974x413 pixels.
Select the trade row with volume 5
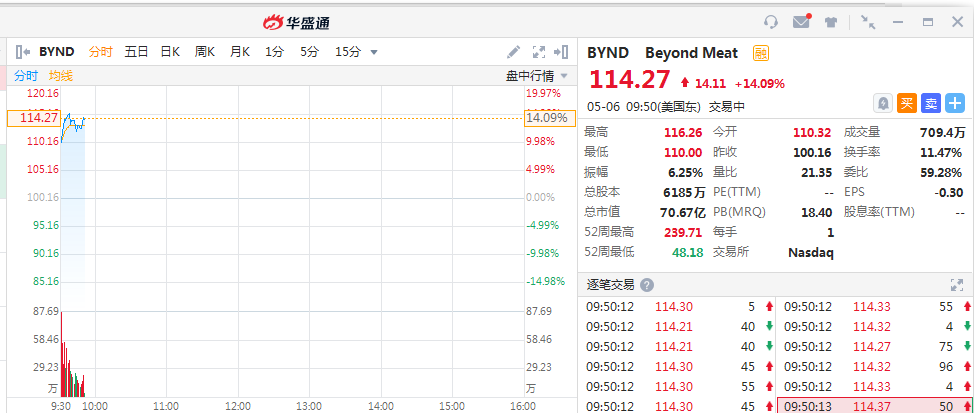point(677,306)
